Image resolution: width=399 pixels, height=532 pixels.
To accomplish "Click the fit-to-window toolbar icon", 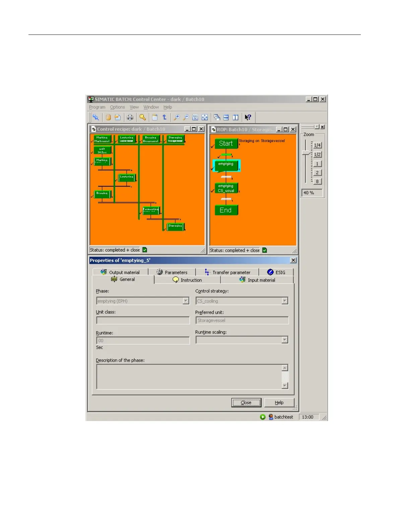I will pos(205,117).
